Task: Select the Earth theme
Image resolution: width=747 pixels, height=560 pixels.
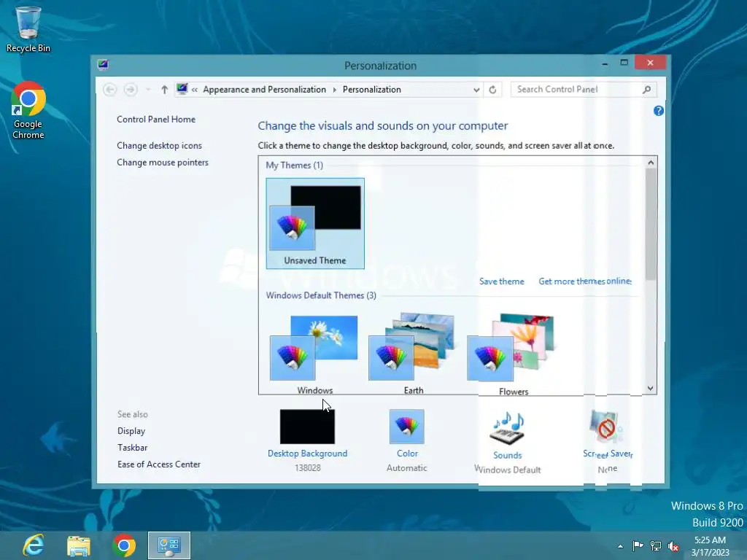Action: [x=413, y=354]
